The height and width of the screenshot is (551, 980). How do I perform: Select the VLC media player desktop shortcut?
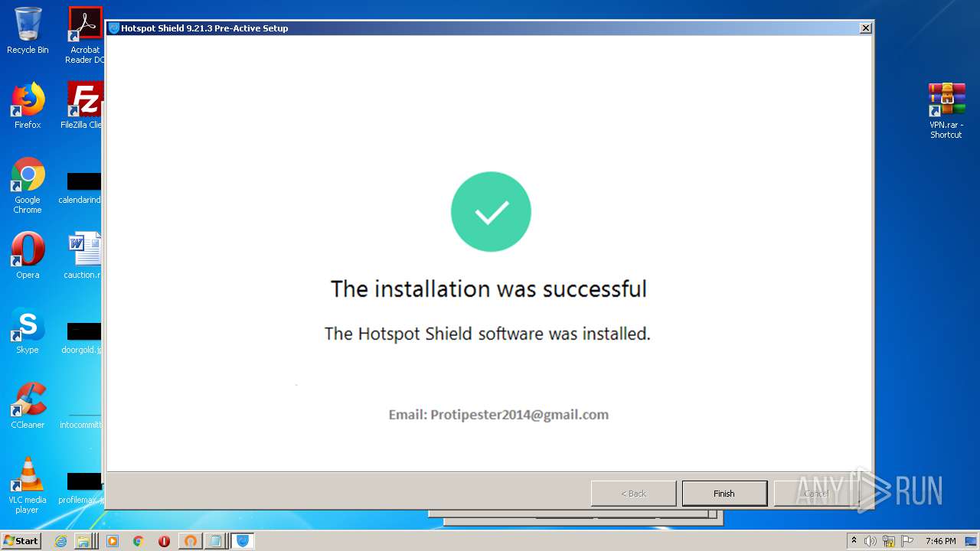[28, 485]
